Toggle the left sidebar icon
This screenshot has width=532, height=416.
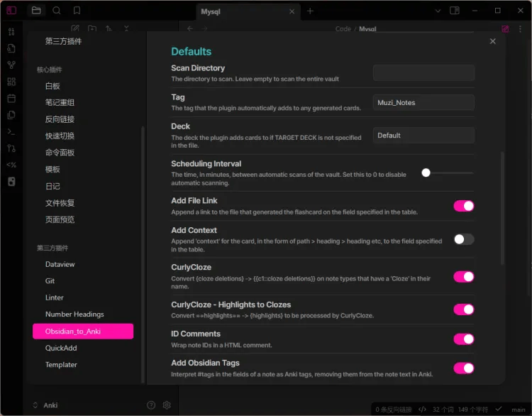(x=11, y=11)
